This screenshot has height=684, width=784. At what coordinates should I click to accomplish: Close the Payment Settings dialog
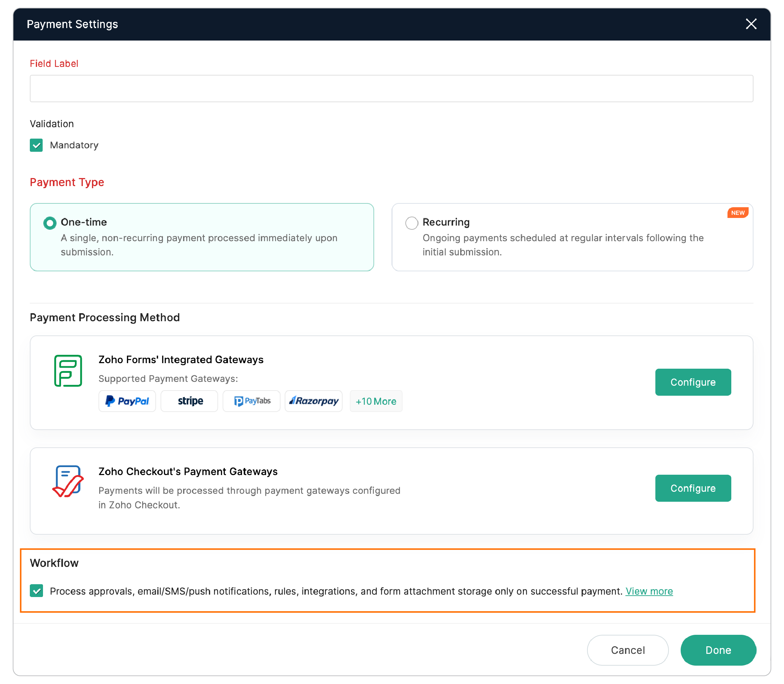tap(751, 24)
